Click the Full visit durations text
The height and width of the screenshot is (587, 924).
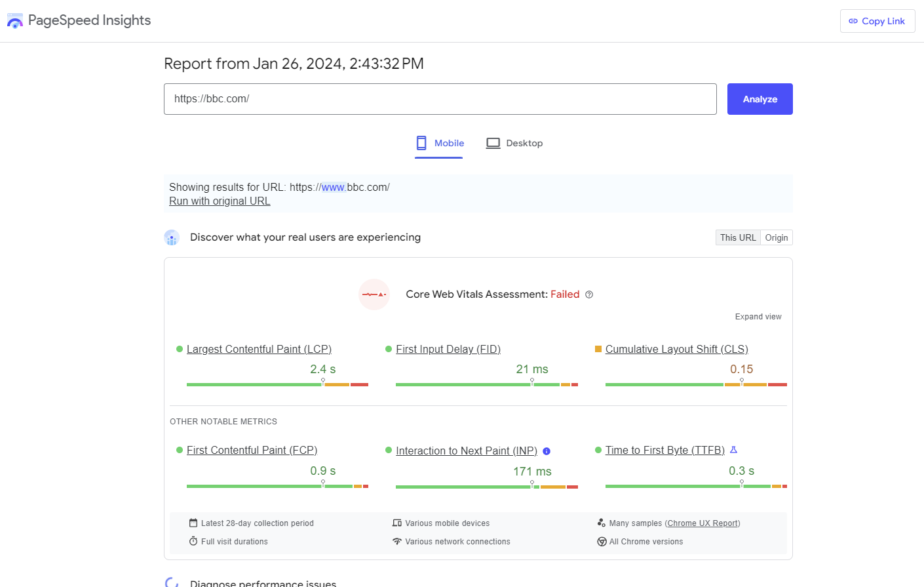click(x=235, y=542)
